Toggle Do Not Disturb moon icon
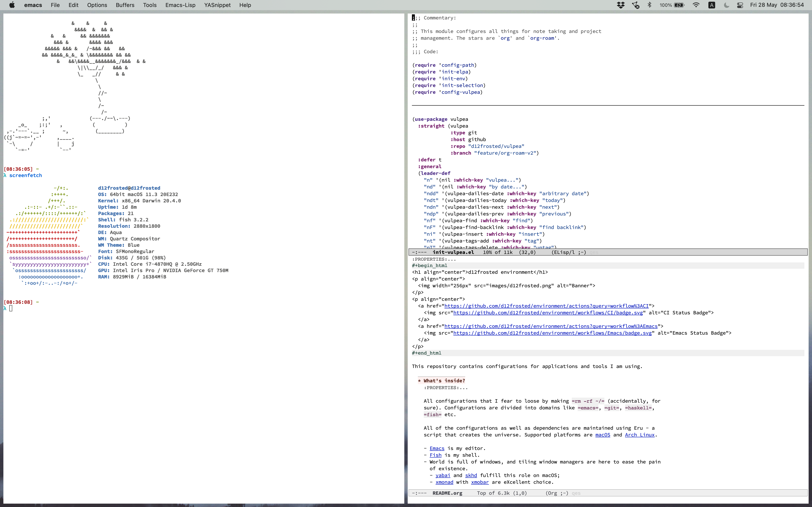The height and width of the screenshot is (507, 812). point(726,5)
